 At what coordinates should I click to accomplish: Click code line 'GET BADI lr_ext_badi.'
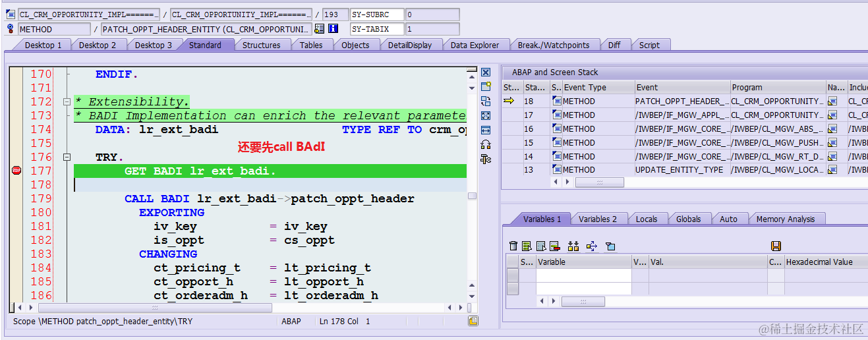coord(200,171)
